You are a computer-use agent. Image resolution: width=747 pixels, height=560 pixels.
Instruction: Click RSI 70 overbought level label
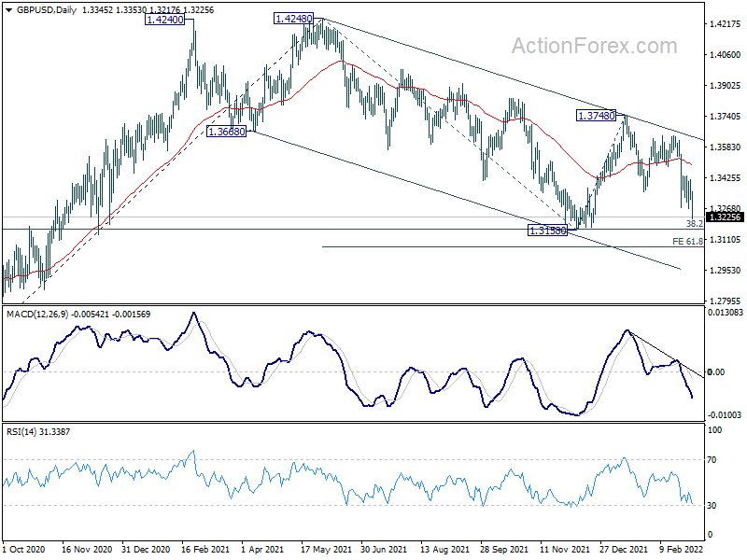point(712,459)
